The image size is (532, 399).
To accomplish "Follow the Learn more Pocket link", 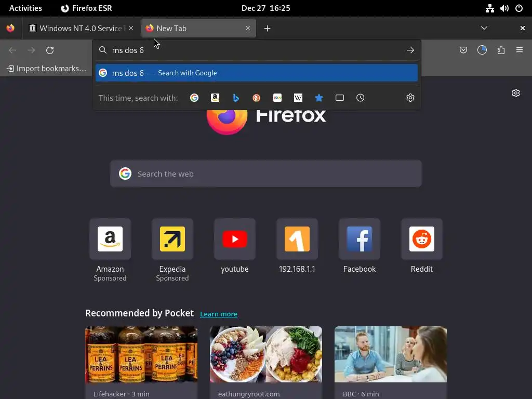I will [x=219, y=314].
